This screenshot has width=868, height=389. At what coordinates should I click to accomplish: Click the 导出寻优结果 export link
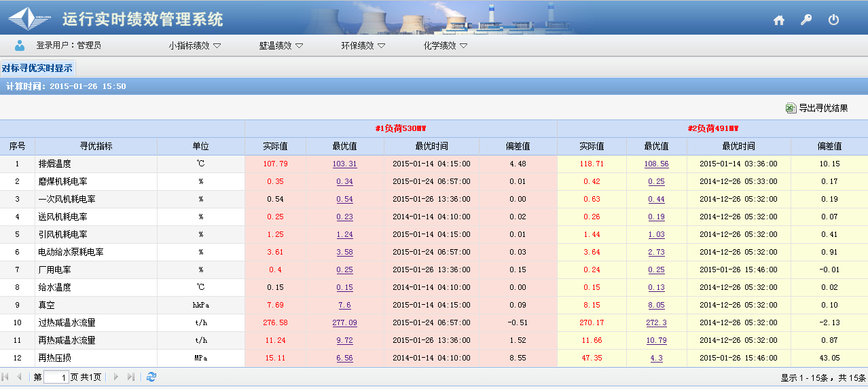click(823, 108)
